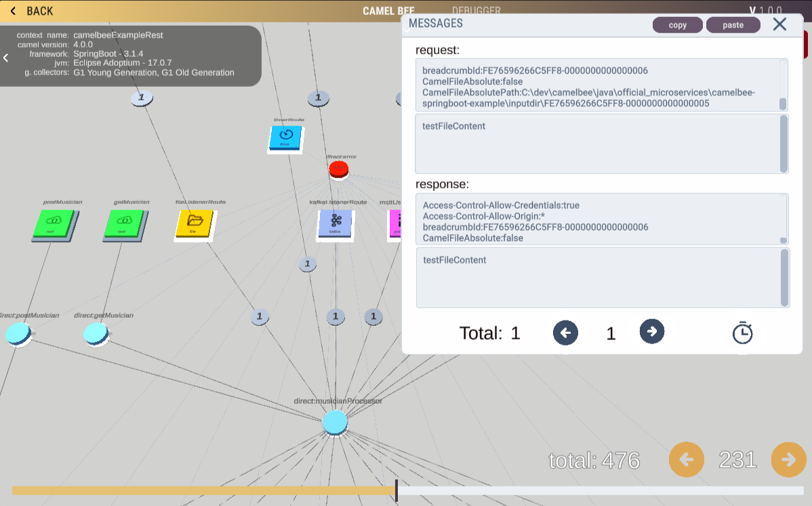This screenshot has width=812, height=506.
Task: Click camel version 4.0.0 value
Action: (83, 45)
